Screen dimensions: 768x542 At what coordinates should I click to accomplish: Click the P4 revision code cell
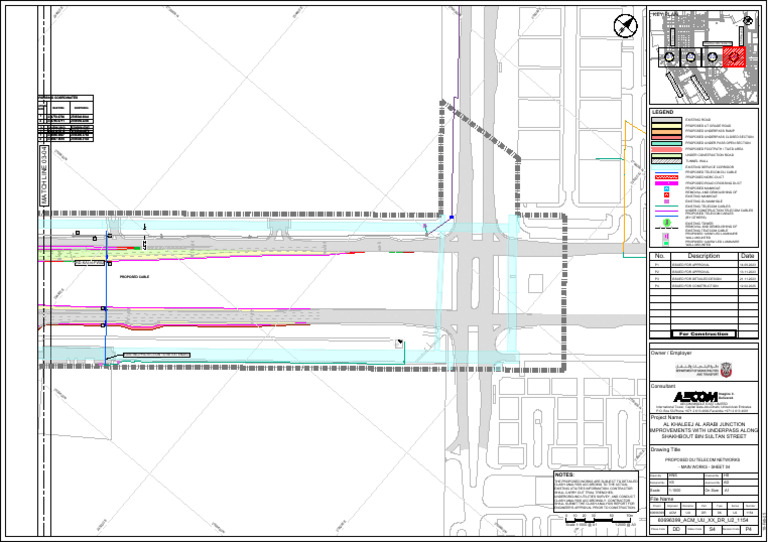pyautogui.click(x=748, y=530)
